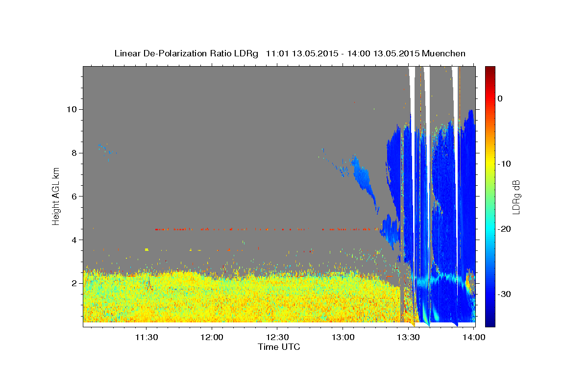The image size is (588, 392).
Task: Click the 13:30 time tick label
Action: tap(408, 337)
